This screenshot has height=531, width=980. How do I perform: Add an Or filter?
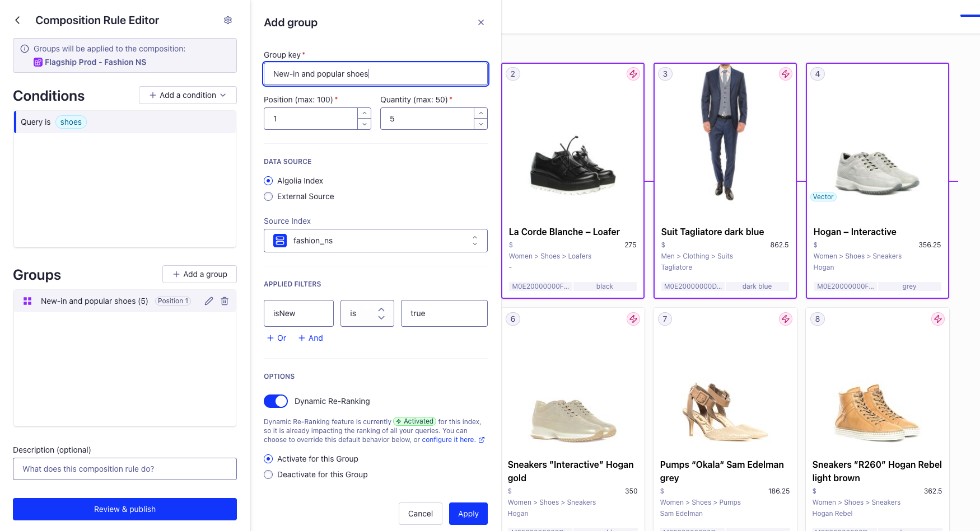pyautogui.click(x=277, y=338)
